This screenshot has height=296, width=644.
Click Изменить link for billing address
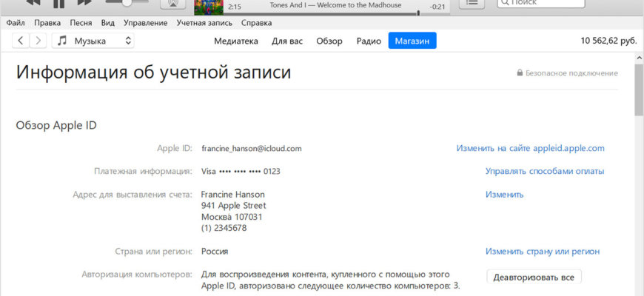(504, 195)
